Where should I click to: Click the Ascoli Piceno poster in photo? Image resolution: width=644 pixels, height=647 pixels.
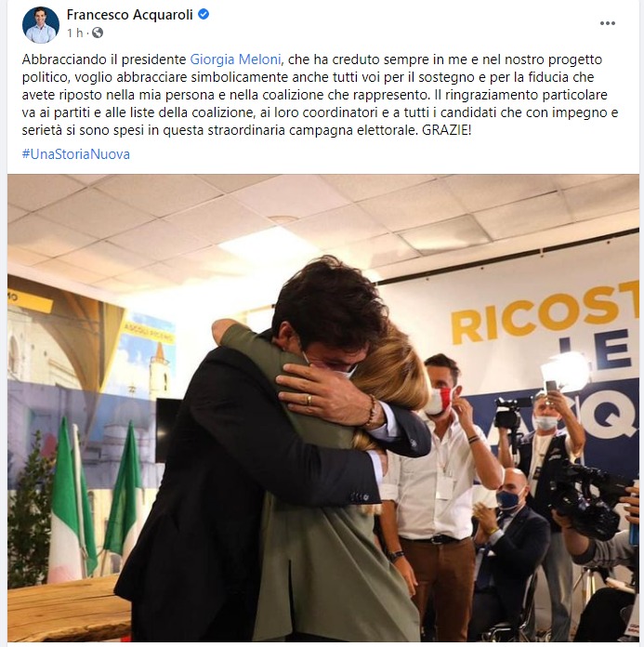coord(147,355)
